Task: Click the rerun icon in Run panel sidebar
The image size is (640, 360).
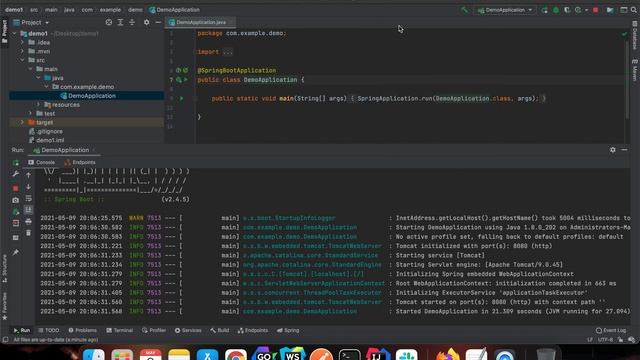Action: [16, 163]
